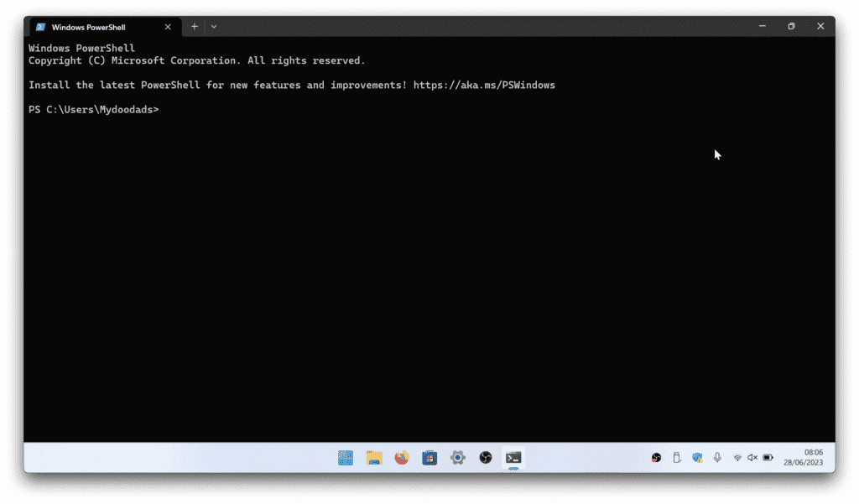859x504 pixels.
Task: Open Windows Security tray icon
Action: pos(697,457)
